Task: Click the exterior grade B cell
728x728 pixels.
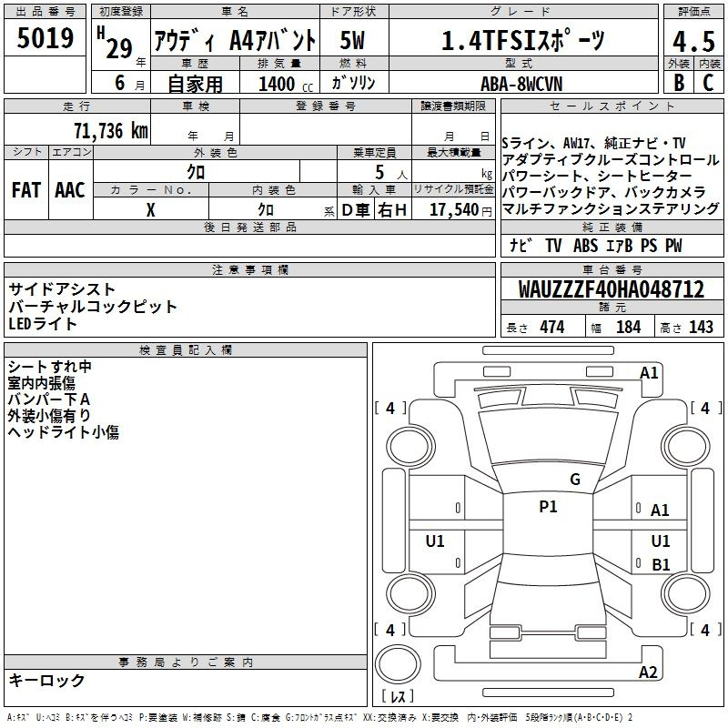Action: click(678, 83)
